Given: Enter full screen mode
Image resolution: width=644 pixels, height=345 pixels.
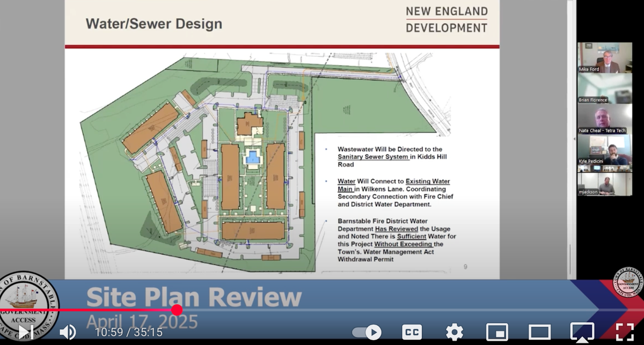Looking at the screenshot, I should [625, 332].
